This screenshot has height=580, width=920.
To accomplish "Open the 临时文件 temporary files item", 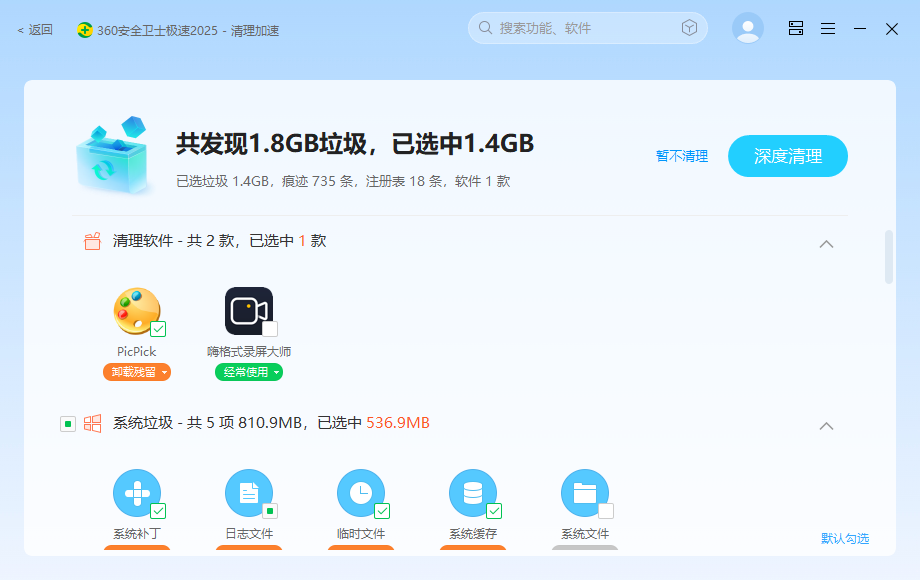I will tap(361, 492).
